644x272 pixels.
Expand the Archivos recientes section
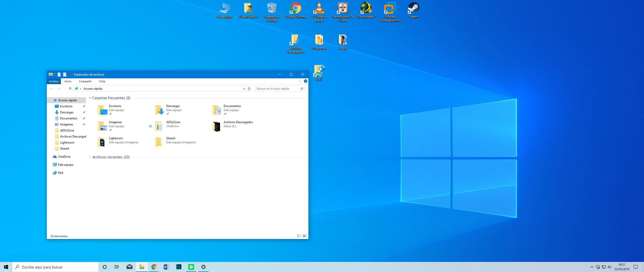pos(90,157)
